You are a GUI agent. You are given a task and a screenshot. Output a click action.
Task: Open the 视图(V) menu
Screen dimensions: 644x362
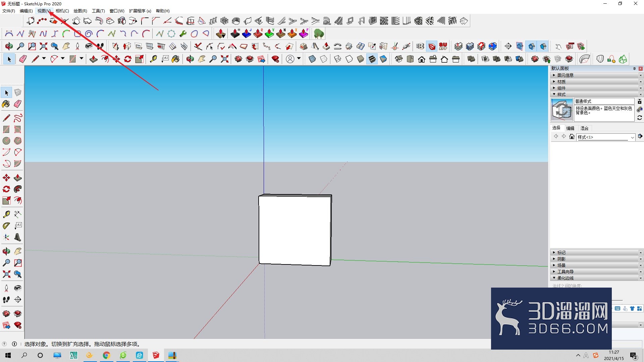pos(44,11)
